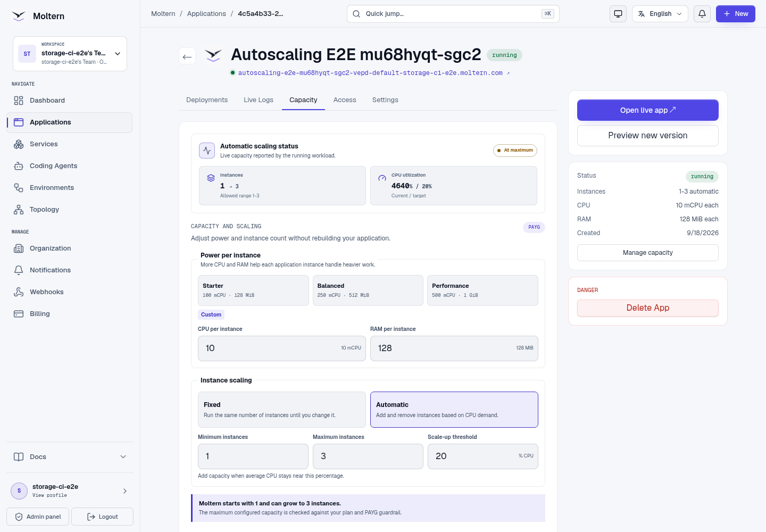766x532 pixels.
Task: Switch to the Deployments tab
Action: point(207,100)
